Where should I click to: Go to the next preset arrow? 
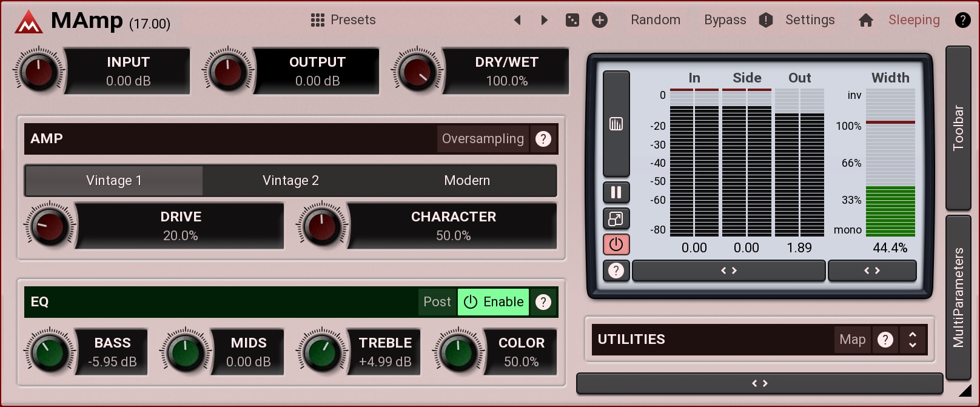(544, 20)
